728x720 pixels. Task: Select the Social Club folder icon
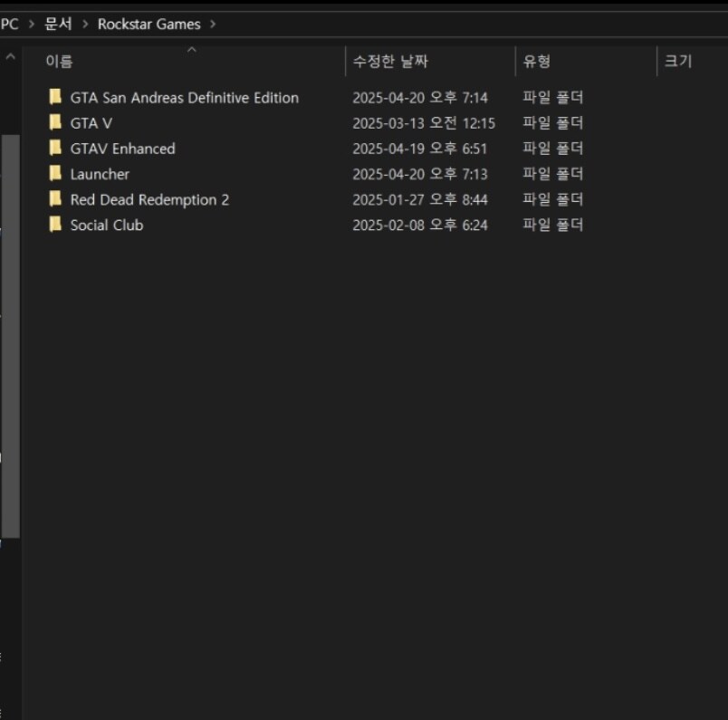pyautogui.click(x=56, y=224)
